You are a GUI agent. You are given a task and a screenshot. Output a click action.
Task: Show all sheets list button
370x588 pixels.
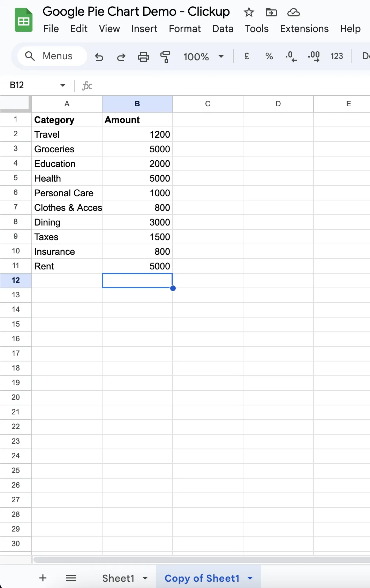coord(71,578)
